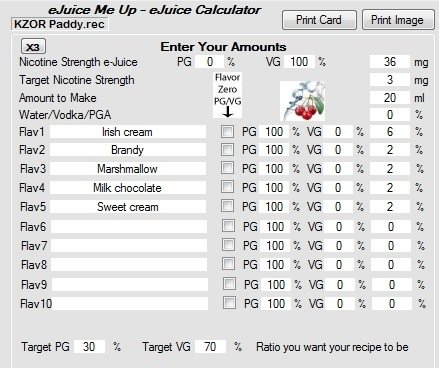Toggle Flav2 Brandy zero PG/VG checkbox
Image resolution: width=439 pixels, height=368 pixels.
[x=227, y=149]
